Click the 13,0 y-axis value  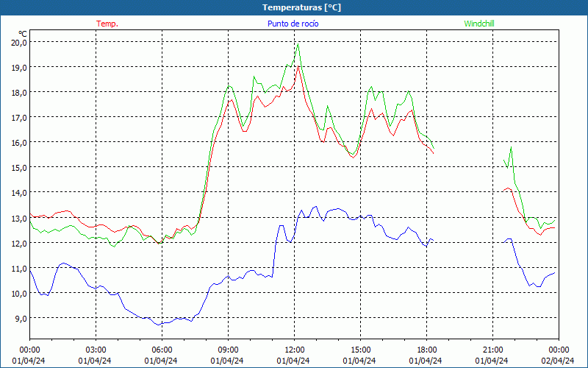tap(19, 218)
